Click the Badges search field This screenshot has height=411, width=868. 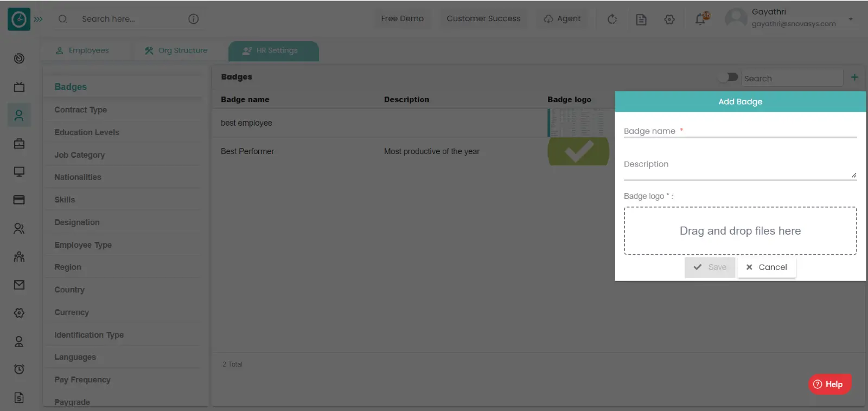tap(792, 78)
